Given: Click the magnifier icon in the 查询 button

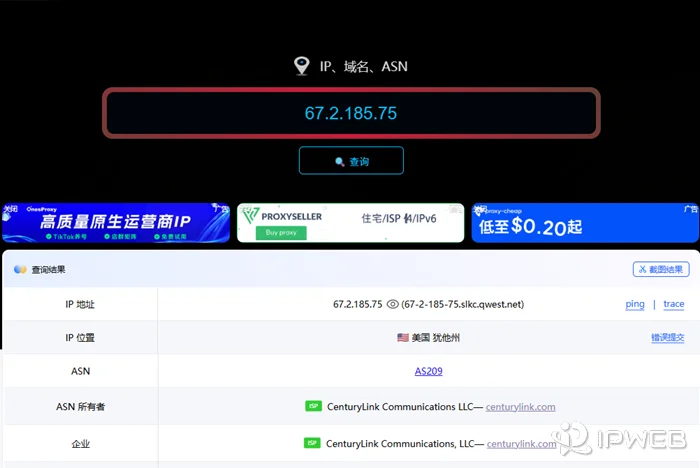Looking at the screenshot, I should 340,162.
